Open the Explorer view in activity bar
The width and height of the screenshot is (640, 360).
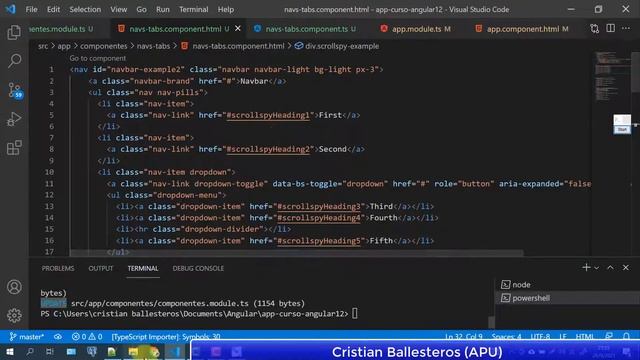[14, 32]
